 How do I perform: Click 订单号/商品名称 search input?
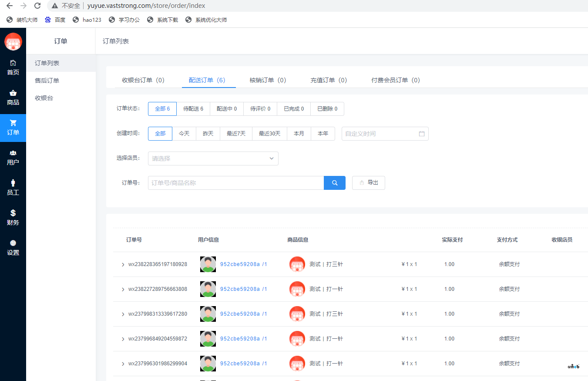(x=236, y=183)
